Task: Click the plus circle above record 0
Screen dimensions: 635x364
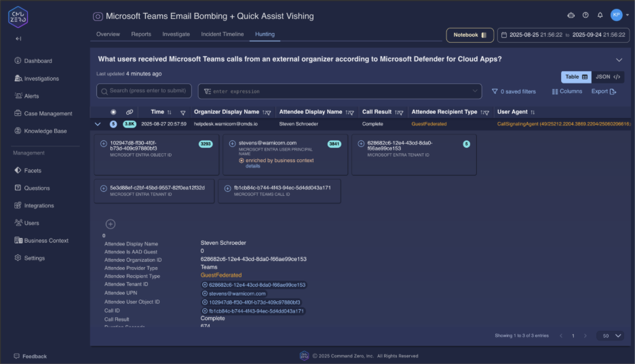Action: pos(111,224)
